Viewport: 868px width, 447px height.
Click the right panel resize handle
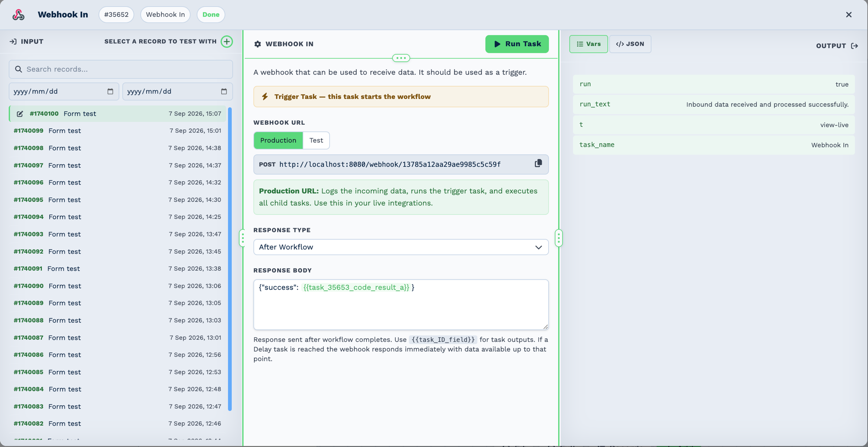(x=559, y=238)
